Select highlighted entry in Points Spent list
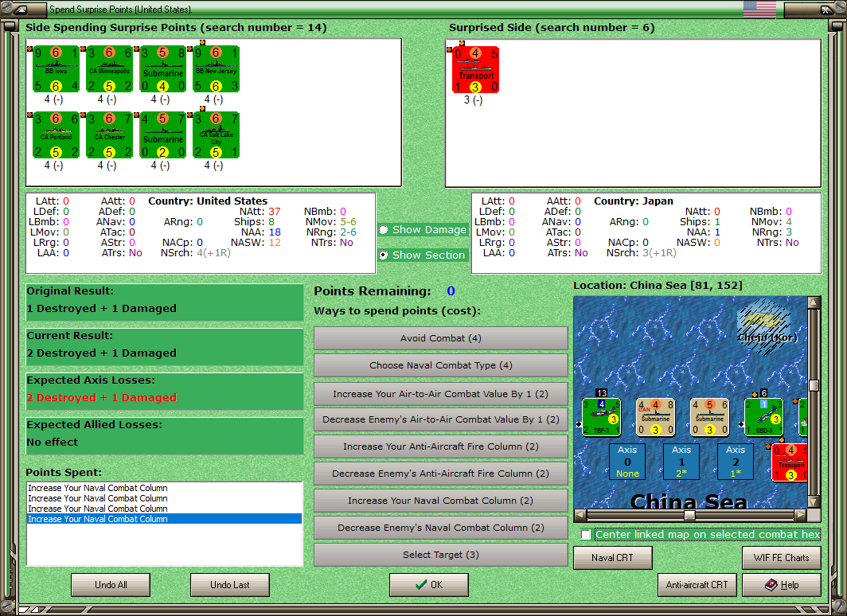The height and width of the screenshot is (616, 847). (164, 519)
